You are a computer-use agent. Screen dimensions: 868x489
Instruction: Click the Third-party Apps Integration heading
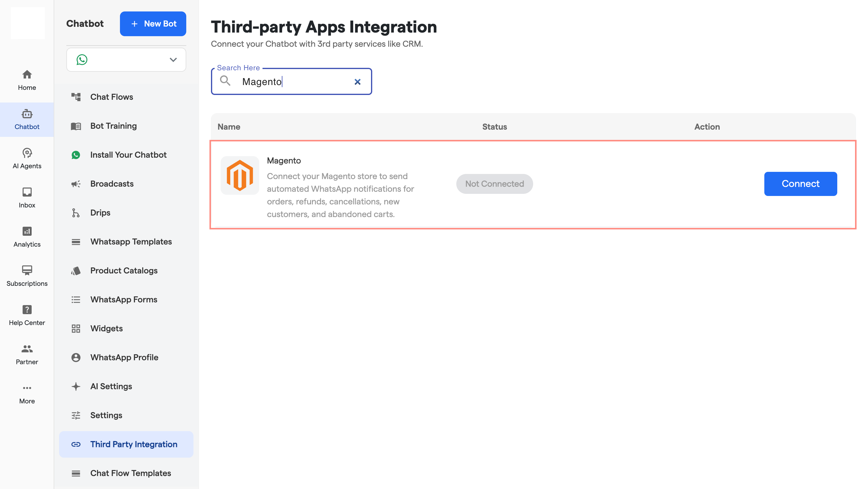tap(324, 27)
